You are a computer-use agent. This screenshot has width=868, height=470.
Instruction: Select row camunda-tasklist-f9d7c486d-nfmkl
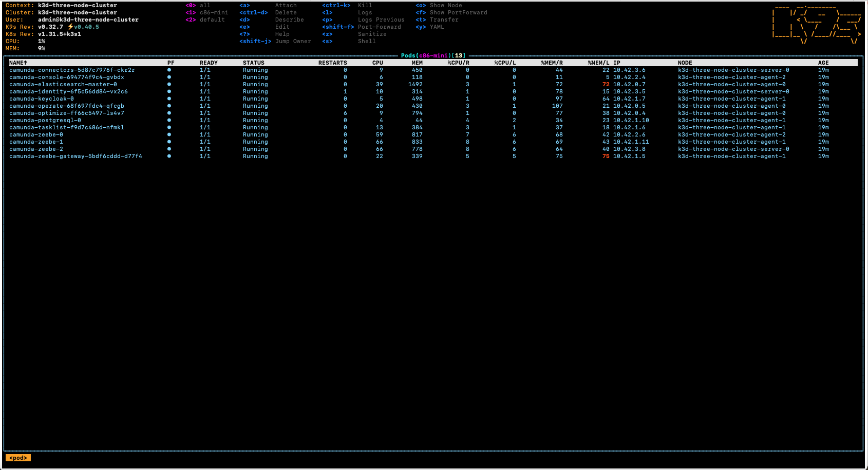pyautogui.click(x=433, y=127)
